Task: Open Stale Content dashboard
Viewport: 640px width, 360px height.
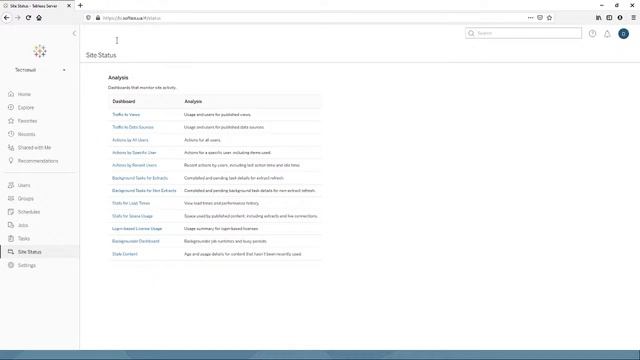Action: coord(125,254)
